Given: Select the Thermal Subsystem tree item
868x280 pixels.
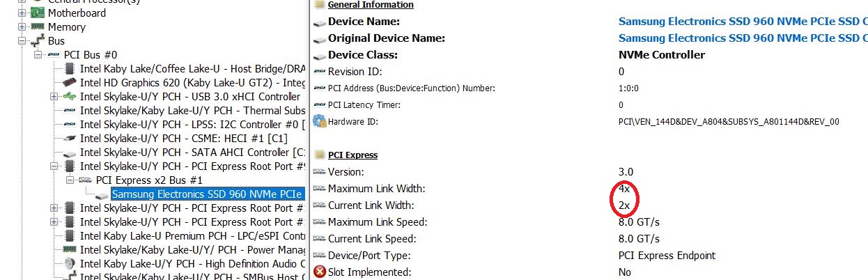Looking at the screenshot, I should (x=193, y=111).
